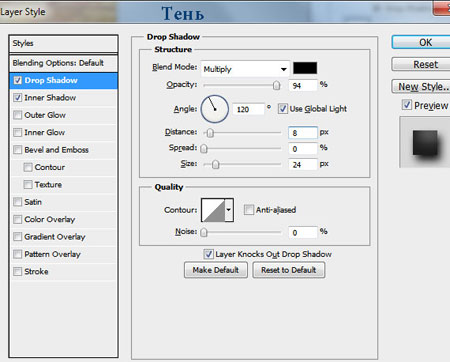Click the black shadow color swatch

click(x=305, y=68)
